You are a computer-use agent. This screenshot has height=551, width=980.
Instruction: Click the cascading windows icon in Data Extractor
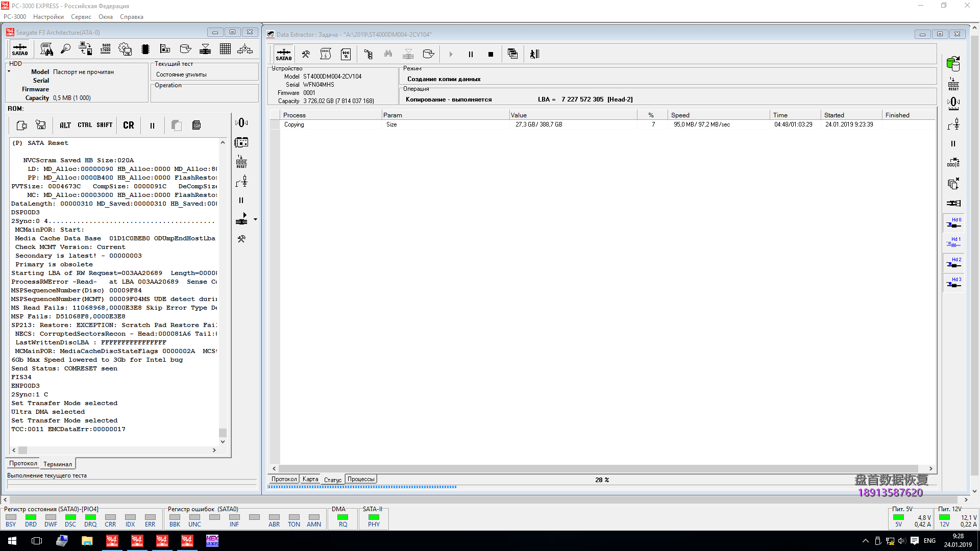[x=513, y=54]
